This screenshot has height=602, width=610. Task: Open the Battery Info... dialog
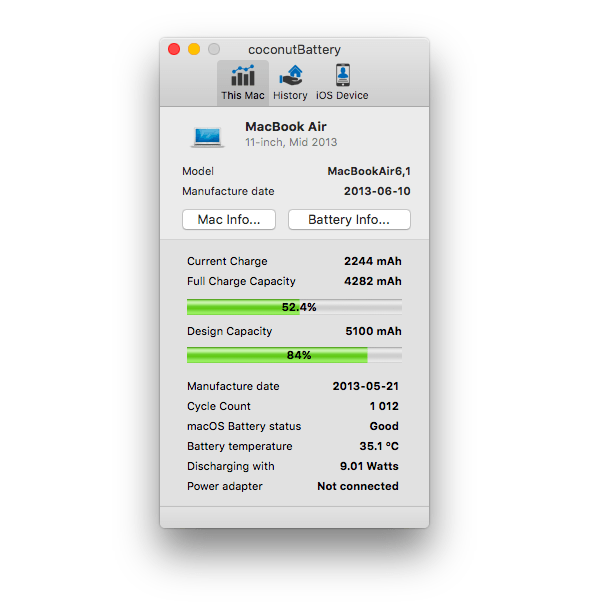(349, 219)
